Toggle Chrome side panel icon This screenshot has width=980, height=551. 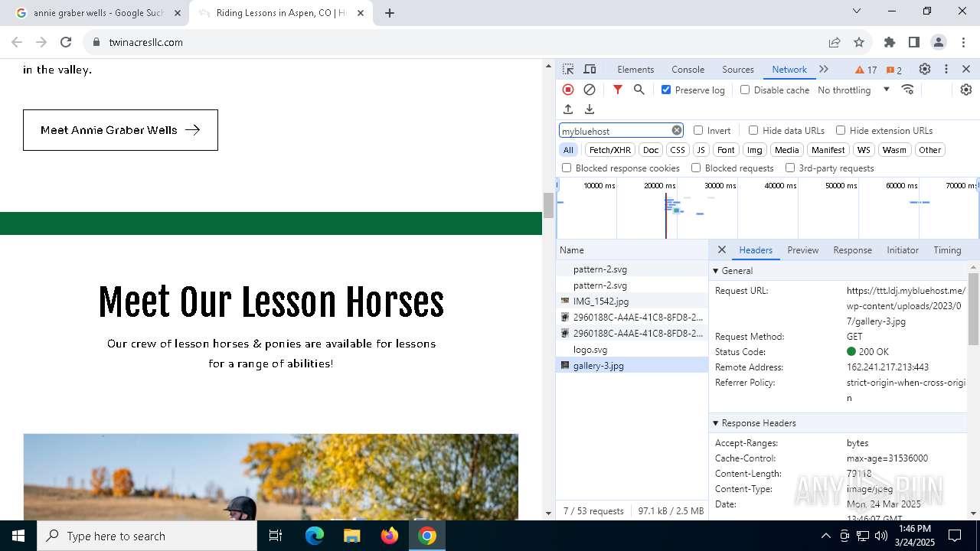pyautogui.click(x=914, y=42)
